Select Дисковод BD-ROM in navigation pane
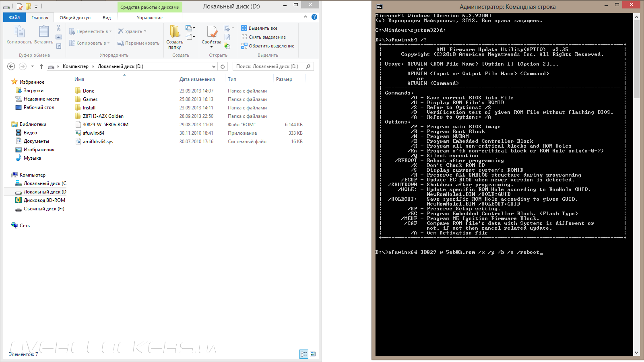 click(44, 200)
